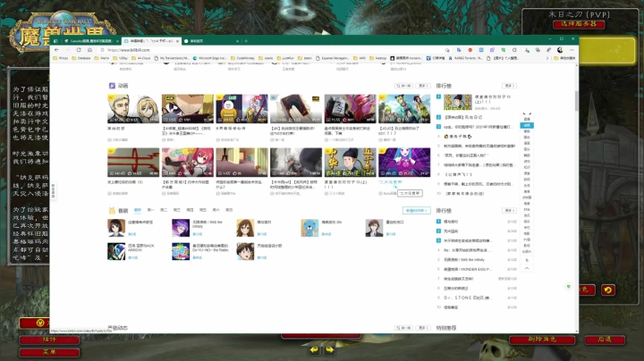Open the Microsoft Edge Insider bookmark
644x361 pixels.
[x=210, y=58]
